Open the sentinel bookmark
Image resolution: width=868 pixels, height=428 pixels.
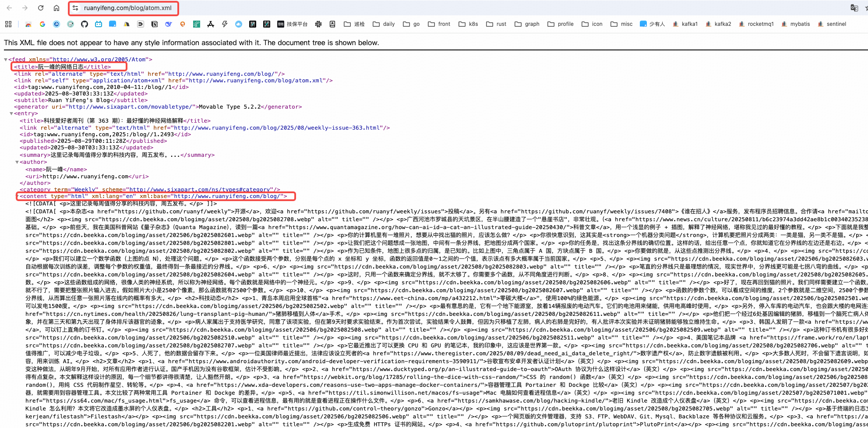[832, 24]
